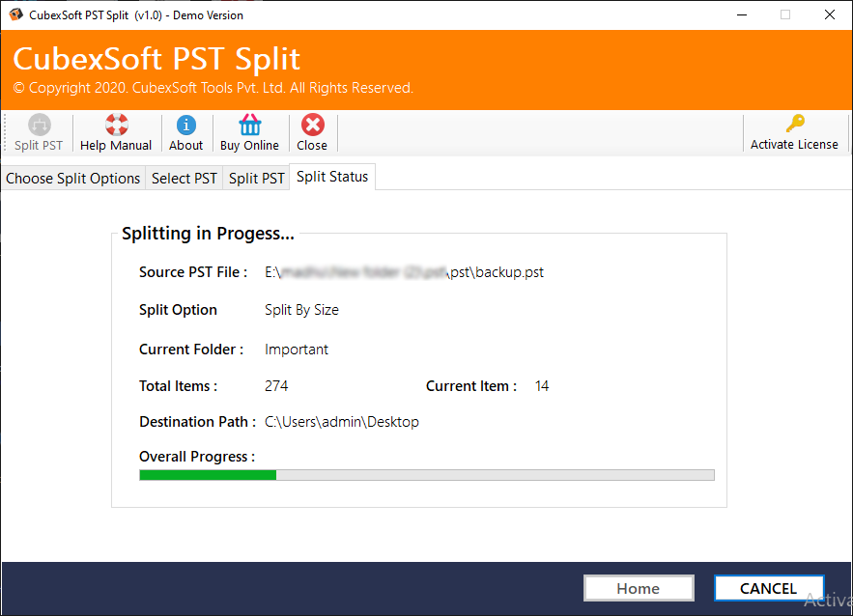The height and width of the screenshot is (616, 853).
Task: Click the Activate License key icon
Action: pos(795,124)
